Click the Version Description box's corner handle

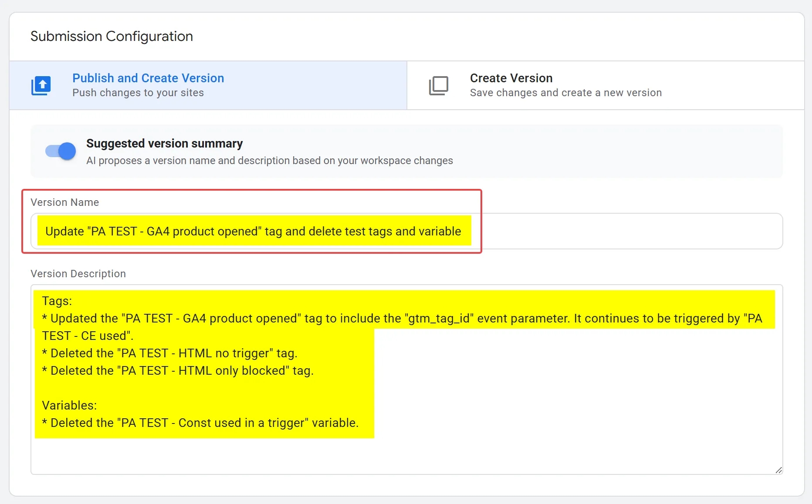click(x=778, y=470)
